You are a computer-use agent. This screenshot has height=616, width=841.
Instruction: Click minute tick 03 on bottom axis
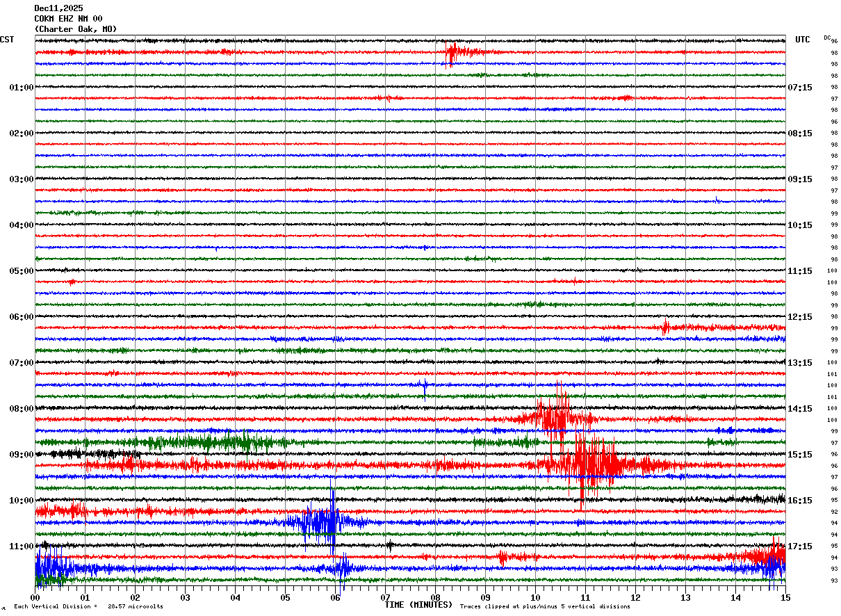tap(185, 598)
